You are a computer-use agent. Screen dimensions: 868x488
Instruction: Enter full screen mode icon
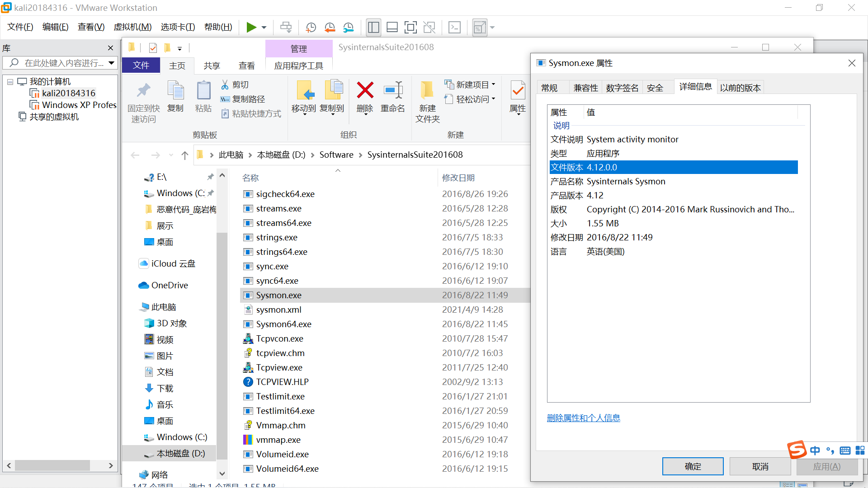point(410,28)
